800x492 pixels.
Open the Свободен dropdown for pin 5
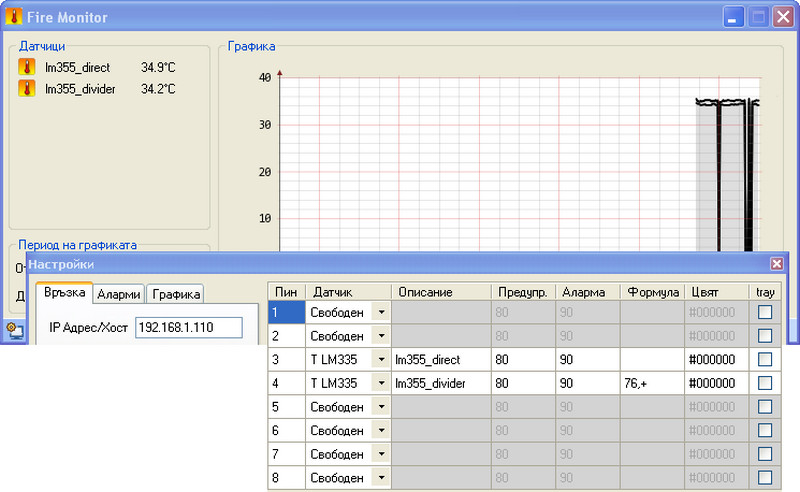tap(381, 407)
